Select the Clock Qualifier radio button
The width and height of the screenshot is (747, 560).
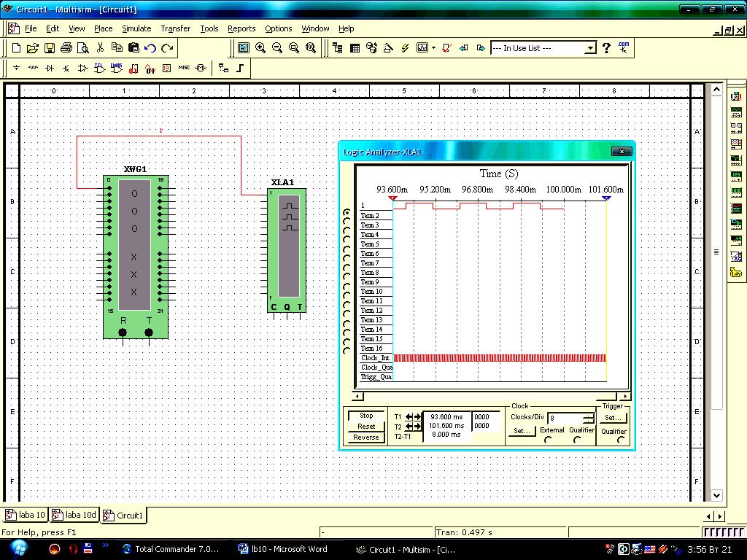(x=578, y=440)
